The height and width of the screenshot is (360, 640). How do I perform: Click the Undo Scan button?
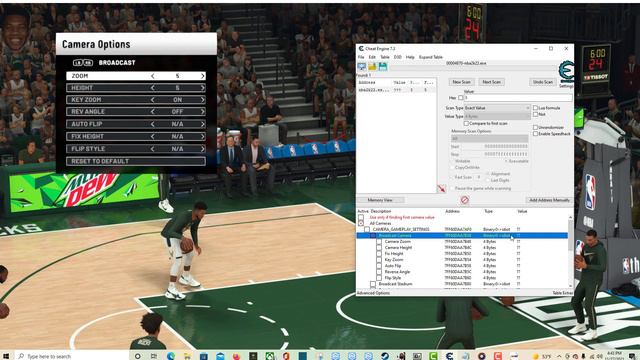[x=542, y=82]
